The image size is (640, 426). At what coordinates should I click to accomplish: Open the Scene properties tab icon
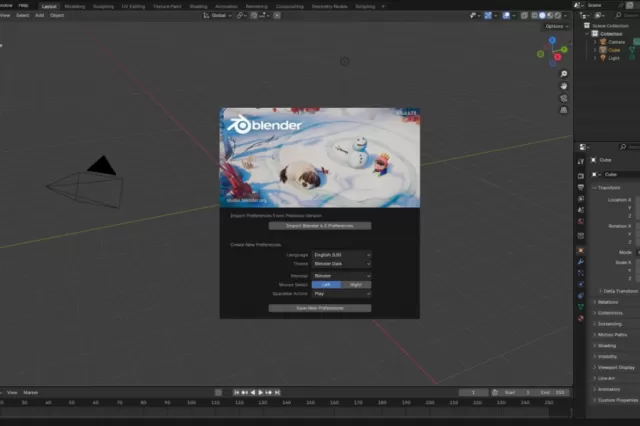point(581,210)
